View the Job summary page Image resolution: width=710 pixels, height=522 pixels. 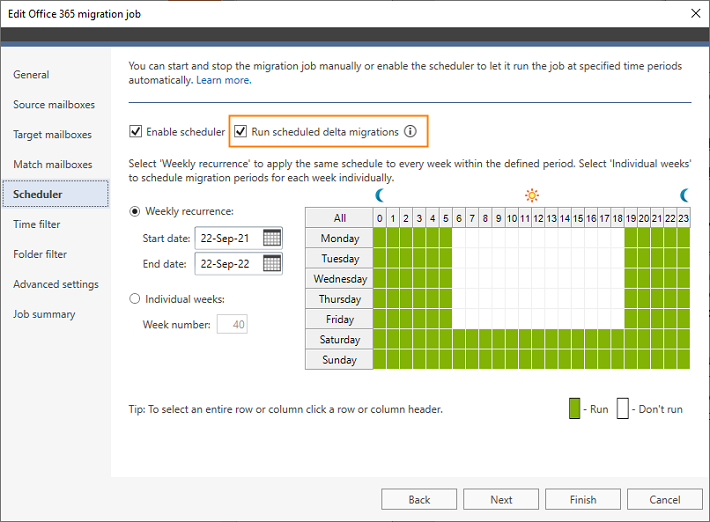[x=44, y=314]
